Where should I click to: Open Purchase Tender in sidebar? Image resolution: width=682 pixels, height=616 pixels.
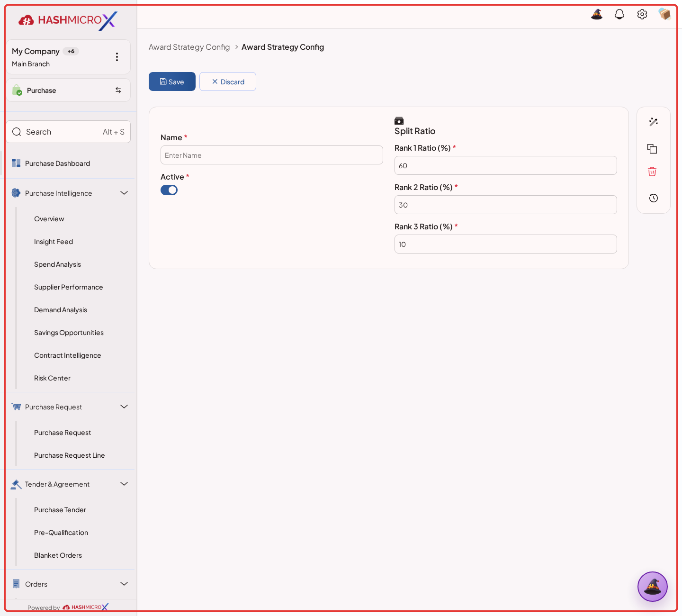[60, 510]
